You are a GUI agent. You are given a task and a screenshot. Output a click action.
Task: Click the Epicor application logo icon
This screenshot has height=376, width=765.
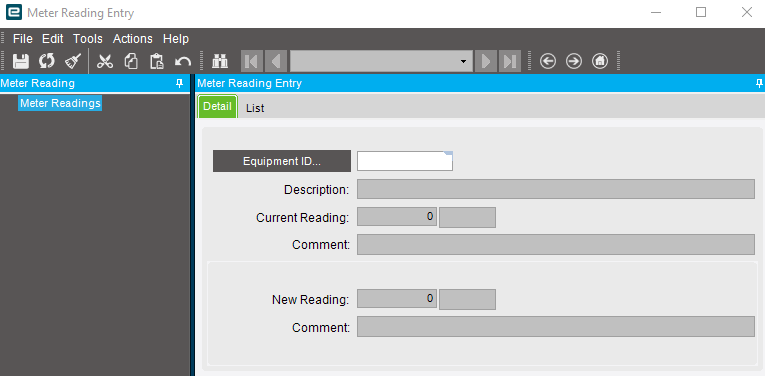pyautogui.click(x=14, y=12)
